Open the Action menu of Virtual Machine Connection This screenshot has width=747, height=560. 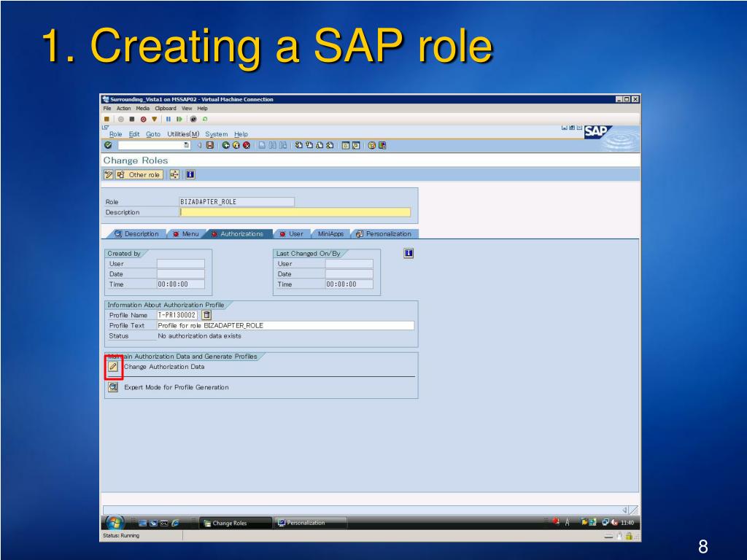pos(123,109)
